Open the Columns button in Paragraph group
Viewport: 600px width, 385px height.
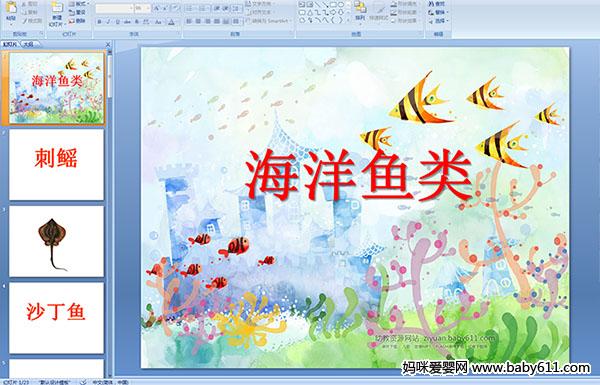236,21
